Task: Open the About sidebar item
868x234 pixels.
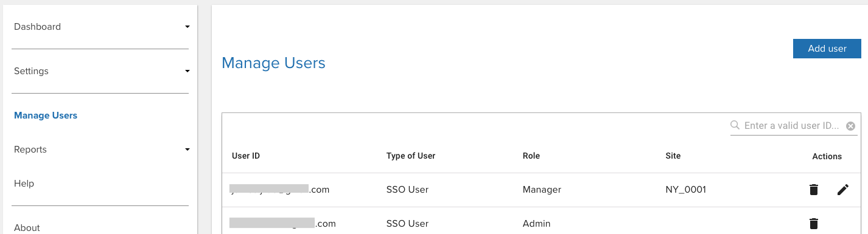Action: (x=27, y=228)
